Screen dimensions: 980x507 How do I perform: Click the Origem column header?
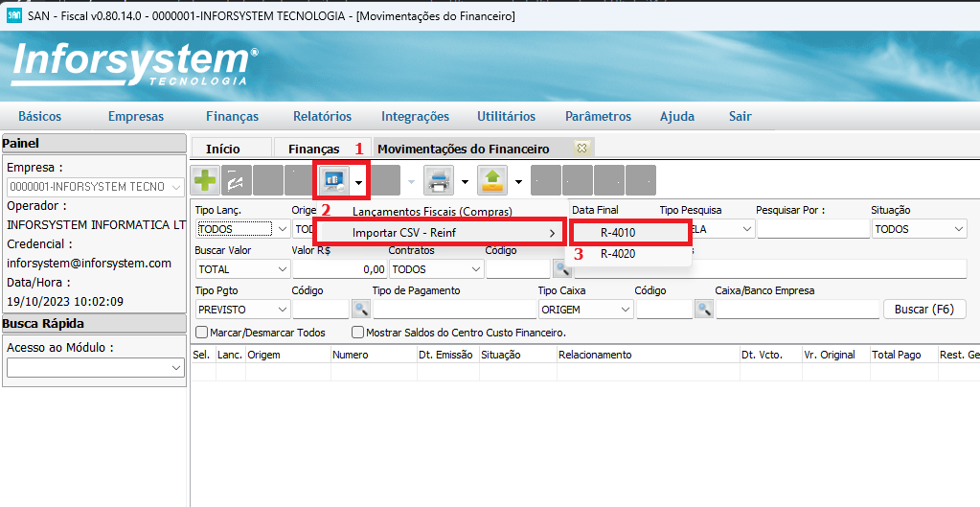point(288,355)
